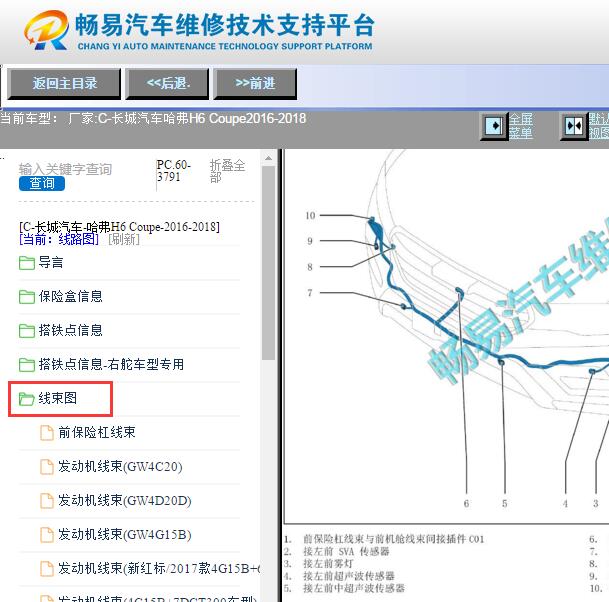Click the 导言 folder icon
Image resolution: width=609 pixels, height=602 pixels.
(27, 263)
